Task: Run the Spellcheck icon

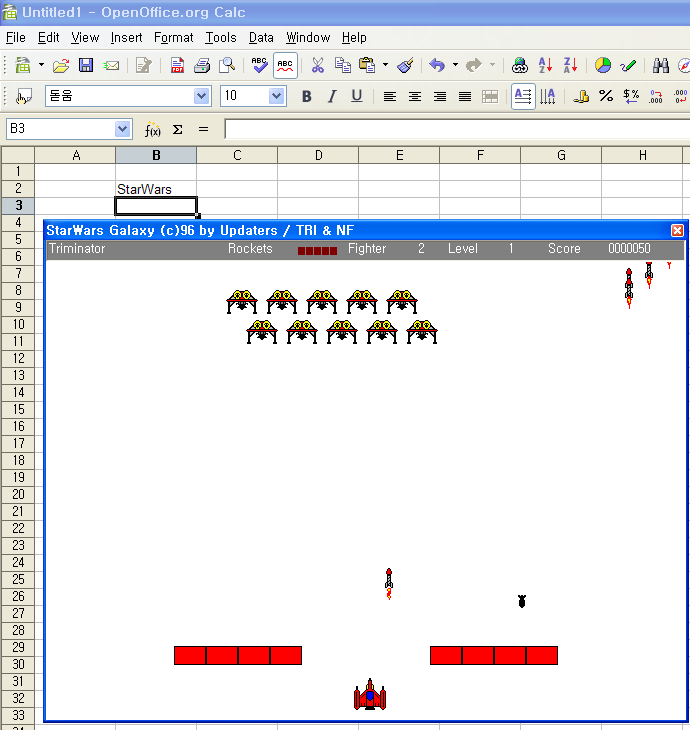Action: [259, 65]
